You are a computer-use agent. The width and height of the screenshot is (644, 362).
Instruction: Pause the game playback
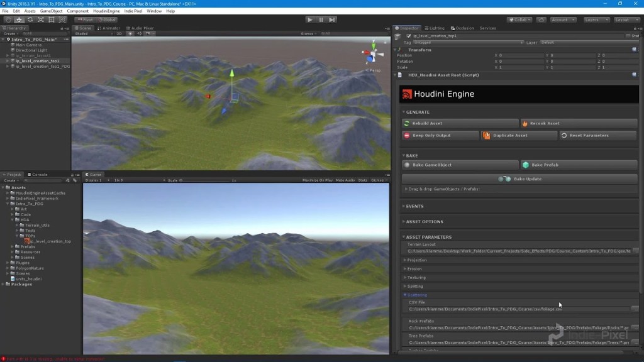(321, 19)
